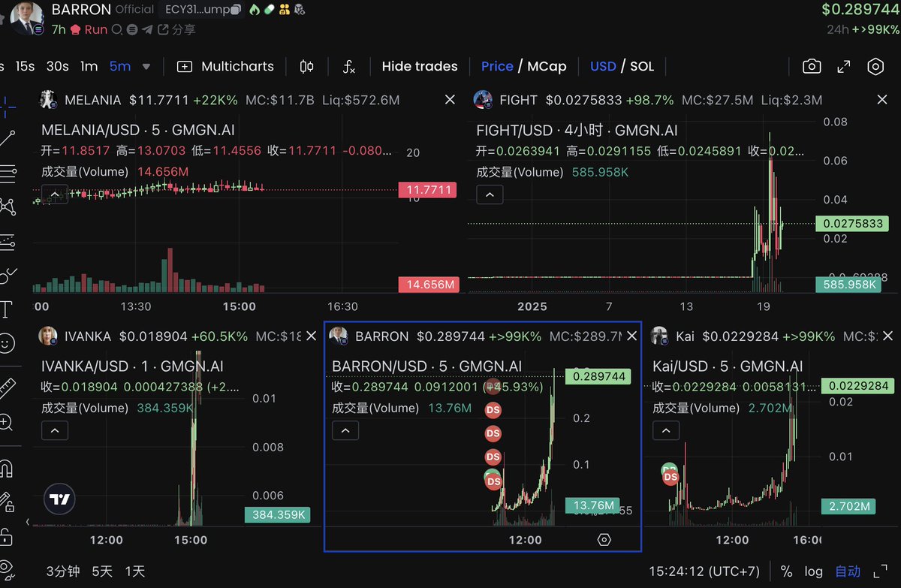Set currency to SOL
This screenshot has height=588, width=901.
pos(642,66)
